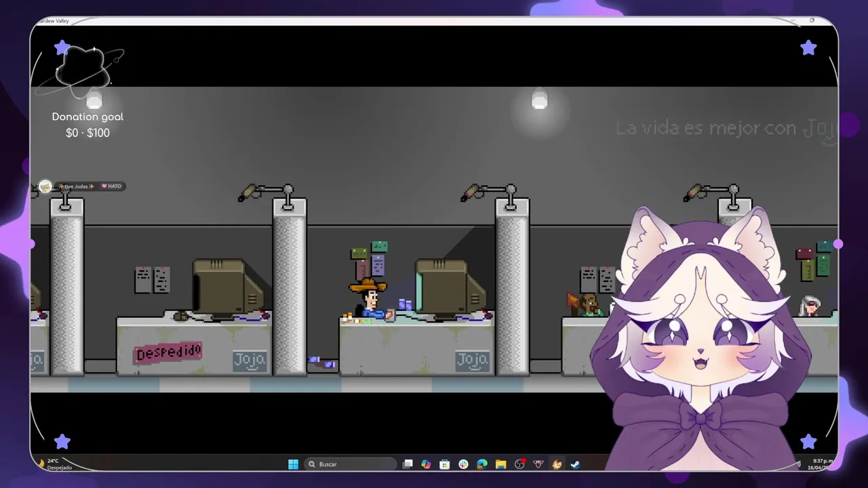Image resolution: width=868 pixels, height=488 pixels.
Task: Open the Windows Start menu
Action: pyautogui.click(x=293, y=464)
